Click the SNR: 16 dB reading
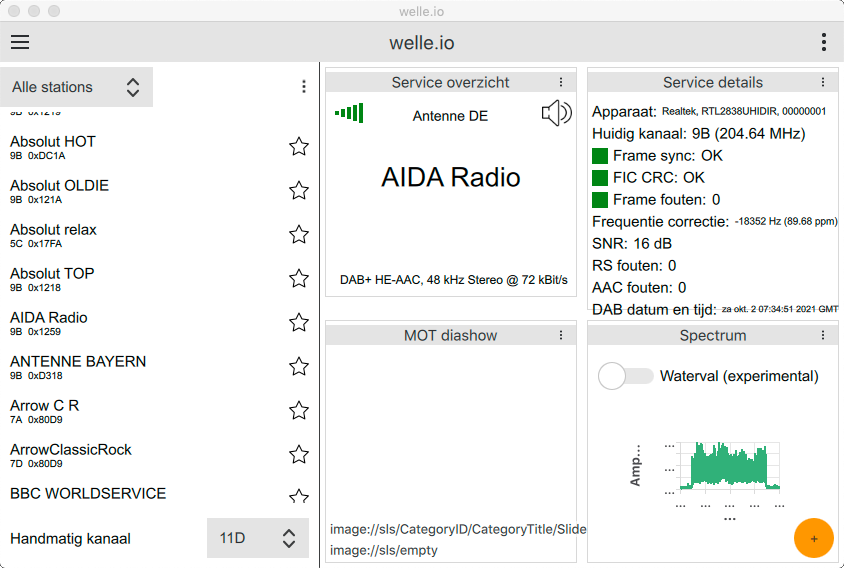The image size is (844, 568). coord(632,244)
